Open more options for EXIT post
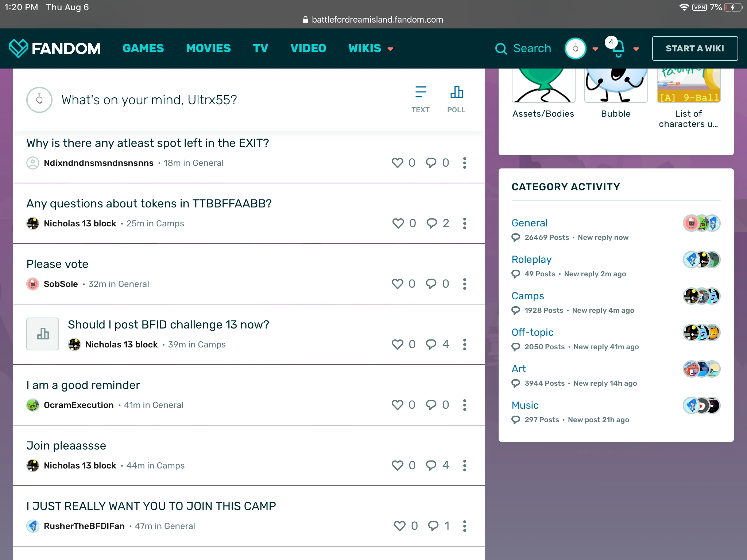This screenshot has height=560, width=747. [464, 163]
